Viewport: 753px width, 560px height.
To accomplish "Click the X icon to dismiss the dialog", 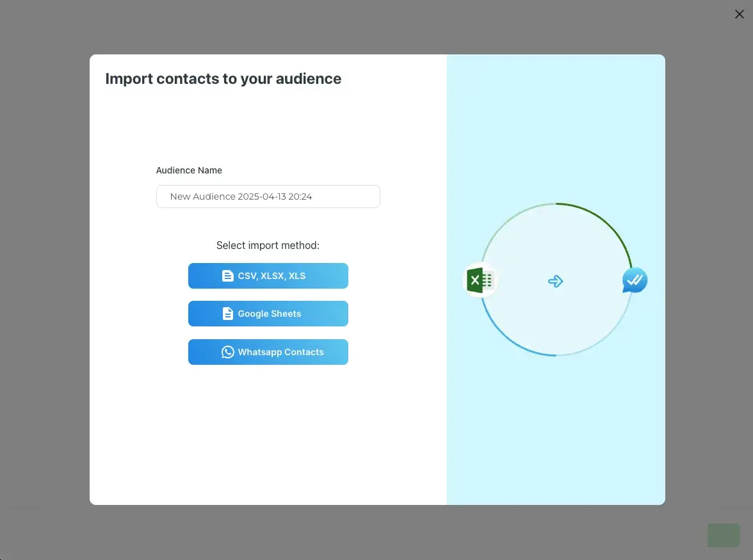I will pos(740,14).
